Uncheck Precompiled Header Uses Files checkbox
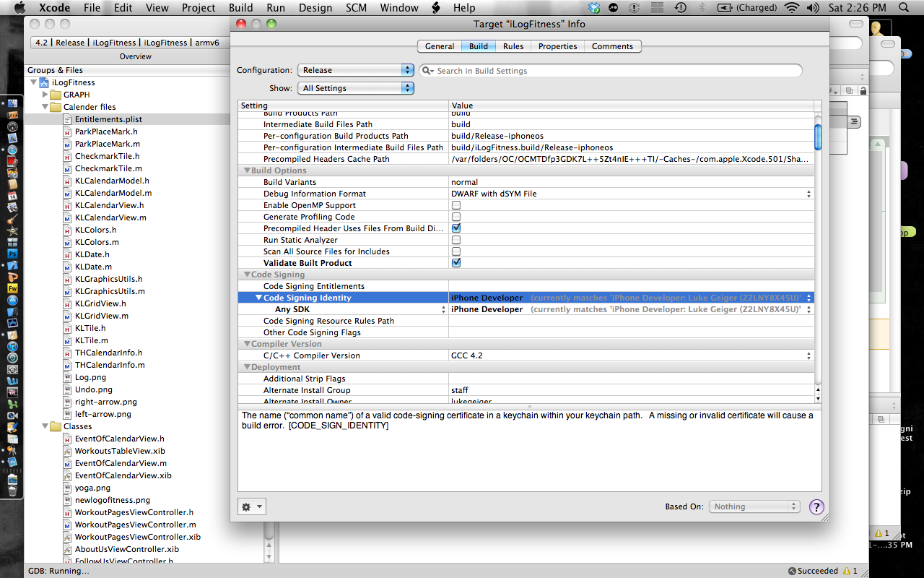Screen dimensions: 924x578 pos(456,228)
